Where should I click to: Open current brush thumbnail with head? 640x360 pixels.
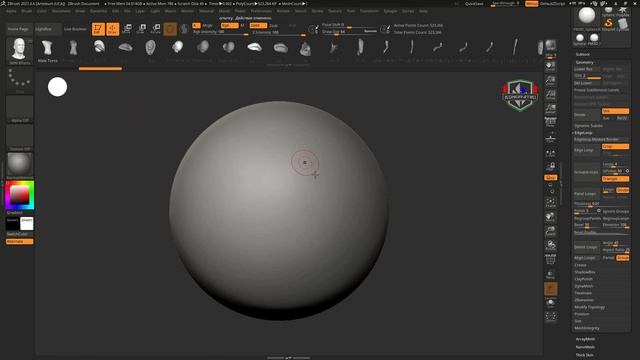[19, 51]
